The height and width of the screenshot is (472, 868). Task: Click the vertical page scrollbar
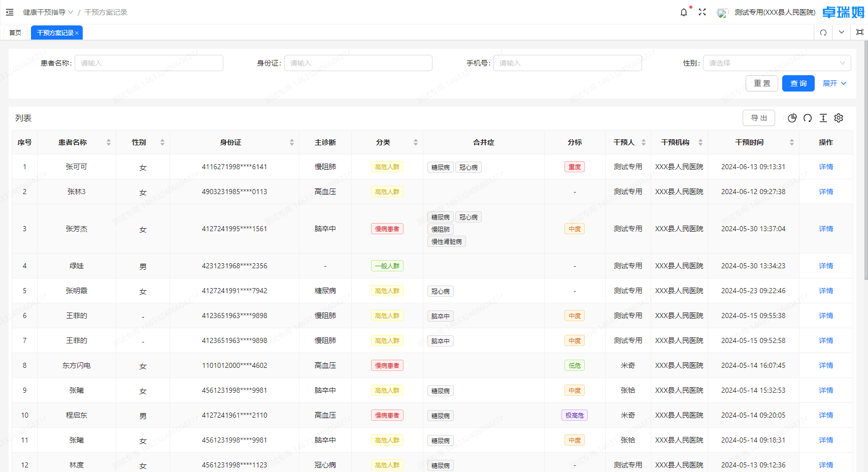[865, 160]
